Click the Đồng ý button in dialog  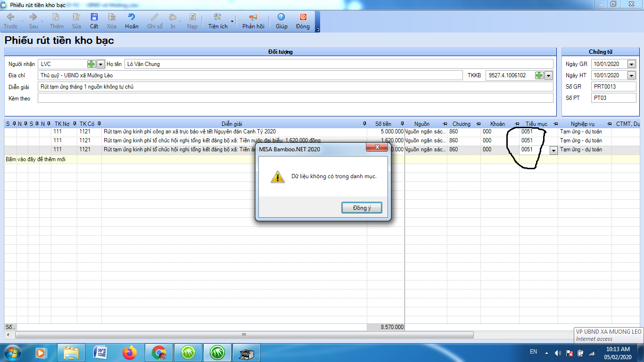click(x=362, y=208)
